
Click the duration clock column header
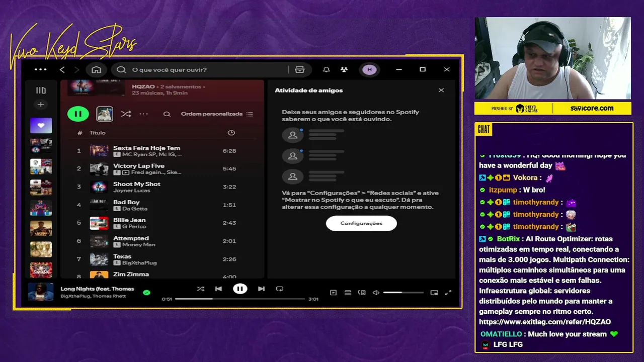[x=231, y=133]
